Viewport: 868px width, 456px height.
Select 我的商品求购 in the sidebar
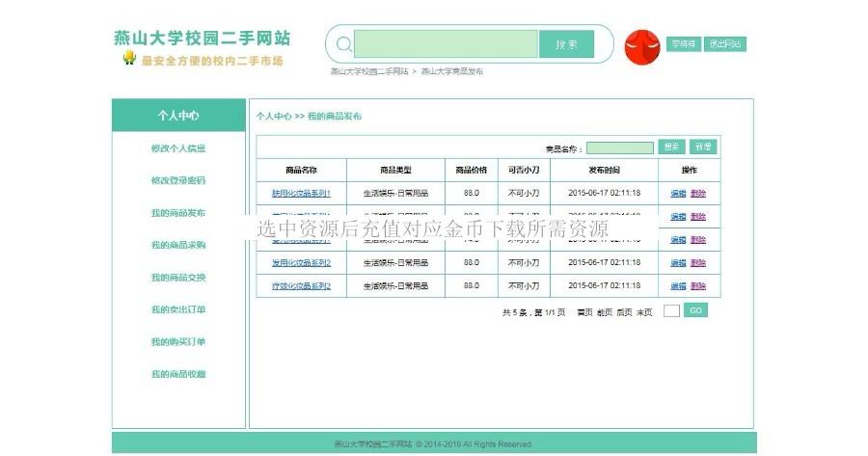coord(178,245)
